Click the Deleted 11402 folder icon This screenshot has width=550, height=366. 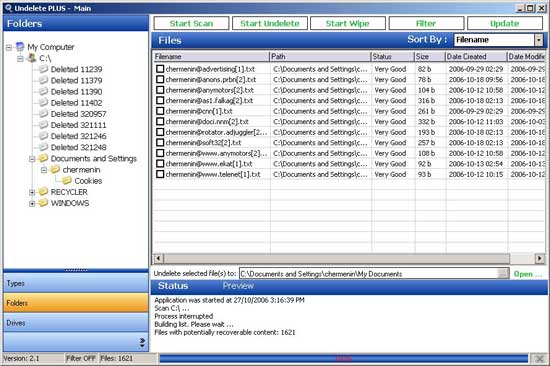(43, 102)
